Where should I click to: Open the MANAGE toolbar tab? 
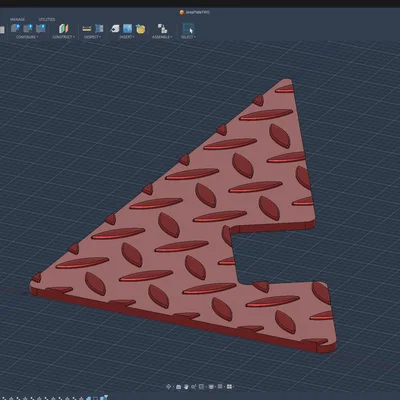[x=17, y=19]
